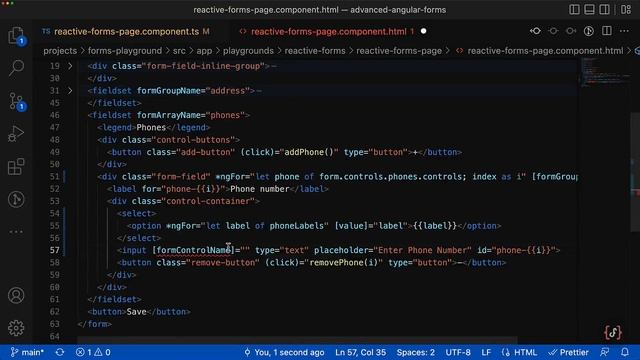Open the Run and Debug view
Image resolution: width=640 pixels, height=360 pixels.
pos(16,133)
